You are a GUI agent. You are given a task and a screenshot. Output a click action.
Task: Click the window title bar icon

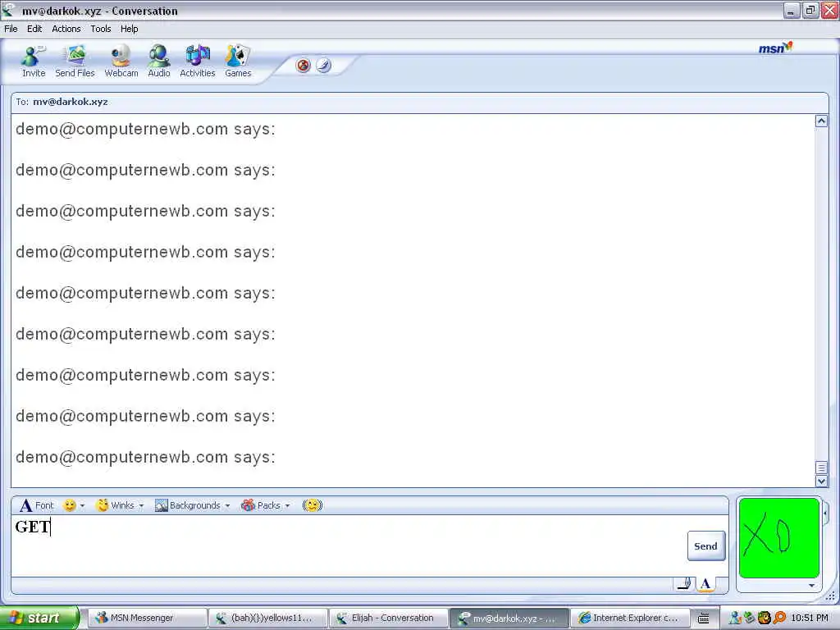(x=8, y=10)
